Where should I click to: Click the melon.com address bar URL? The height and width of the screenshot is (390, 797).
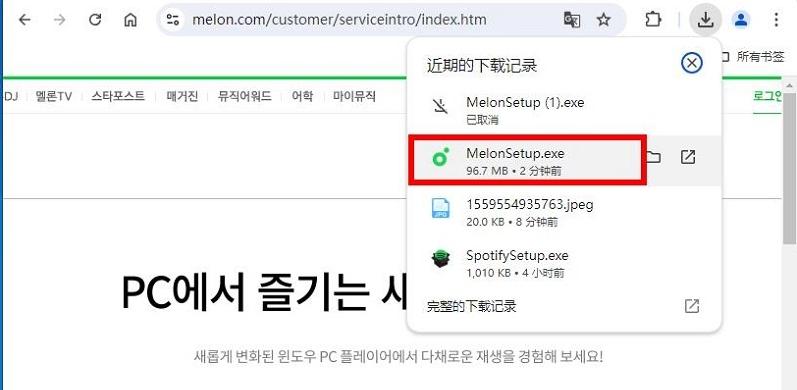click(339, 20)
